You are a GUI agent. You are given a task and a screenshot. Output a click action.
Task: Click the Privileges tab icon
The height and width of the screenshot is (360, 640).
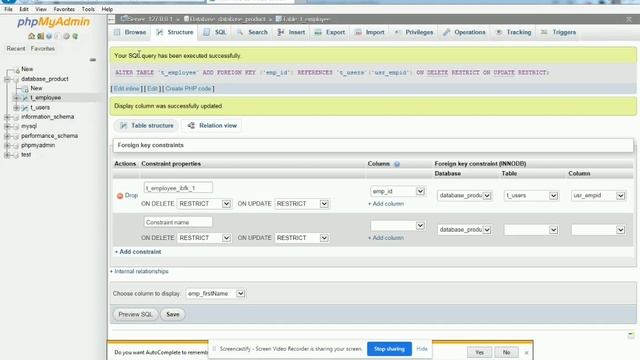click(x=398, y=32)
